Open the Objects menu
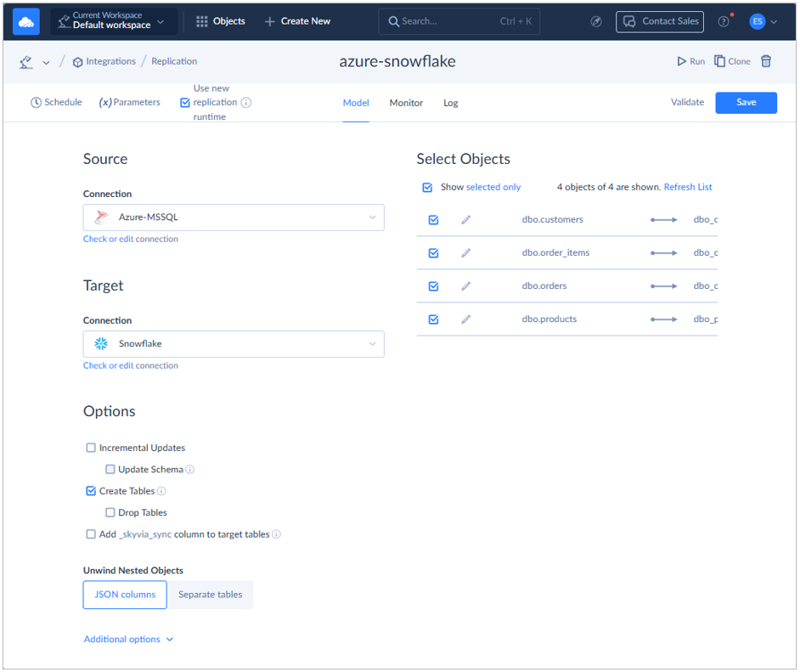800x672 pixels. pos(221,21)
